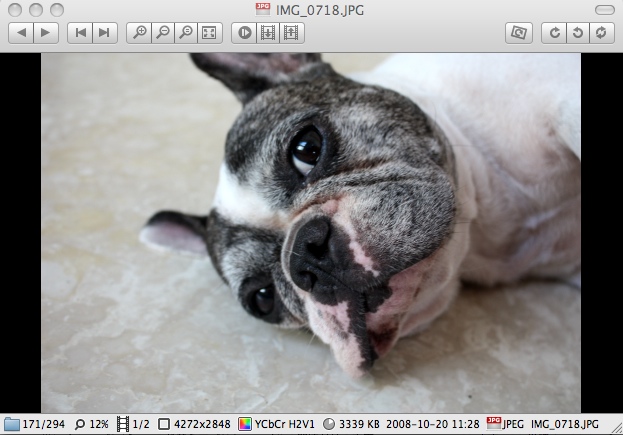Click the color space swatch icon
Viewport: 623px width, 435px height.
point(245,424)
